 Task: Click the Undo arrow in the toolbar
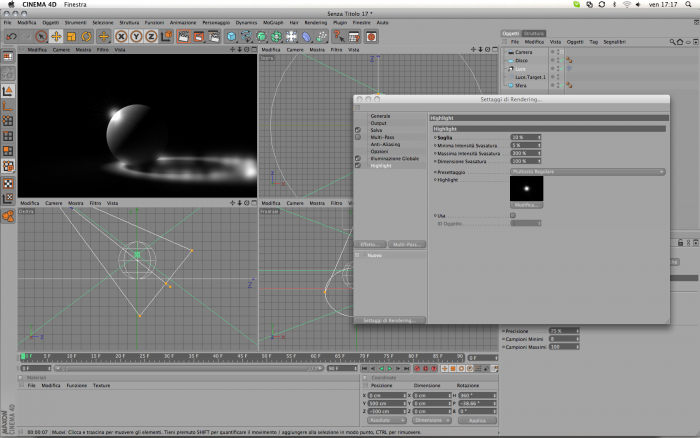[x=11, y=37]
